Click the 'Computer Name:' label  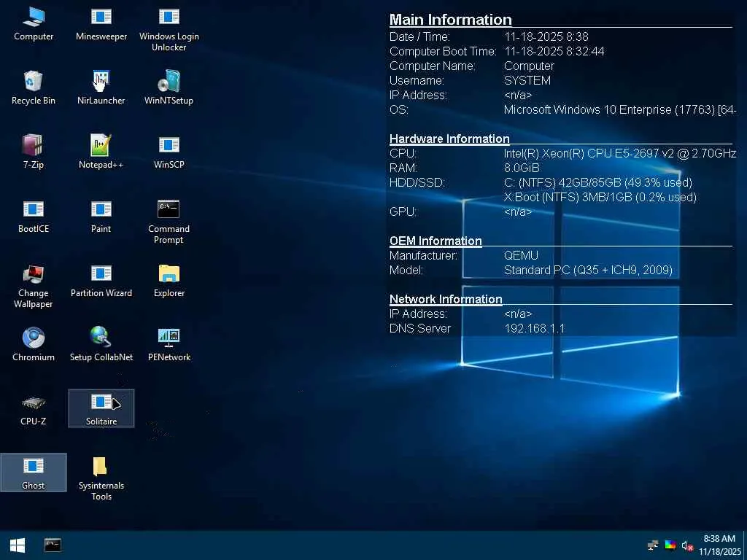pos(432,66)
